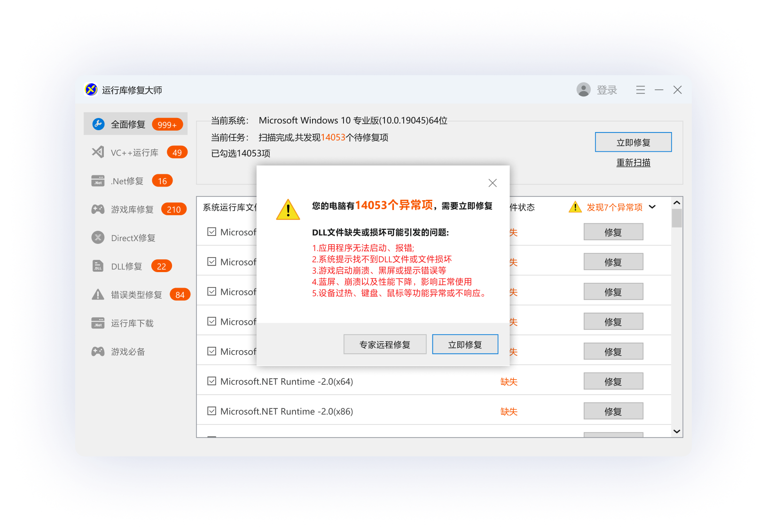The image size is (767, 532).
Task: Close the warning dialog with X
Action: coord(493,183)
